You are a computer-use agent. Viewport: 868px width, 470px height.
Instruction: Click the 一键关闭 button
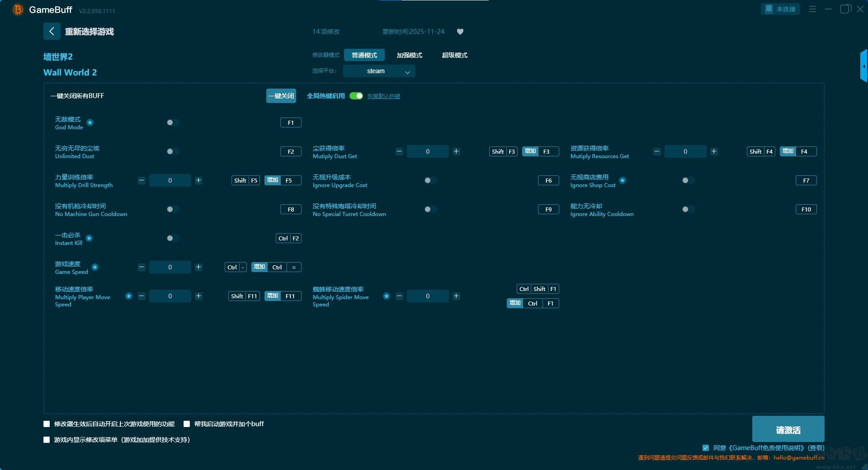point(281,96)
